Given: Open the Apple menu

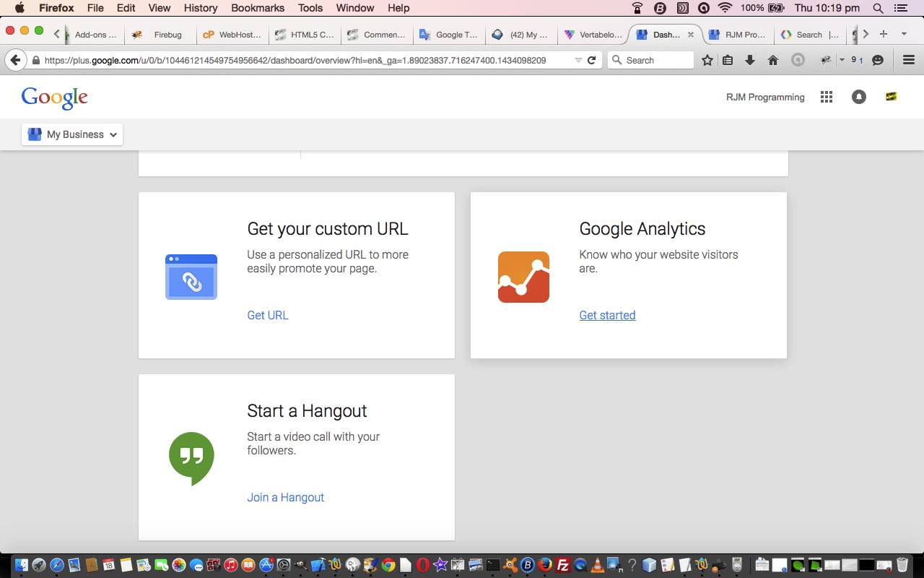Looking at the screenshot, I should [x=19, y=8].
